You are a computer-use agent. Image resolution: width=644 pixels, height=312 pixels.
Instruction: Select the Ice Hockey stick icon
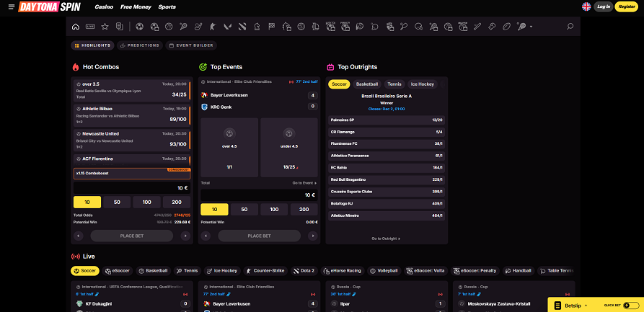pos(198,27)
